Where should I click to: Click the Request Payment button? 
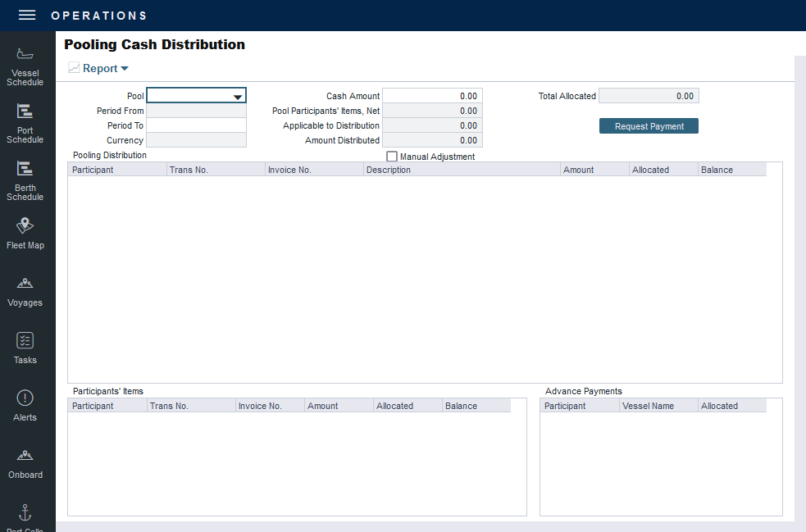coord(649,126)
